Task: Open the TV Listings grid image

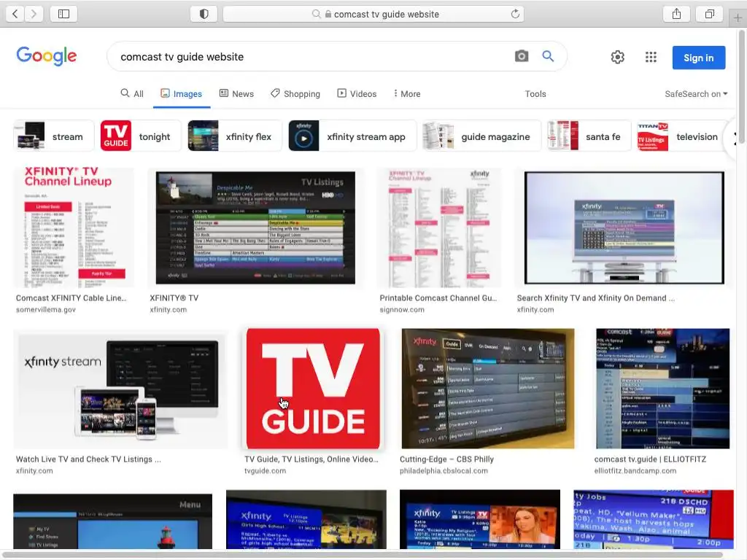Action: click(255, 227)
